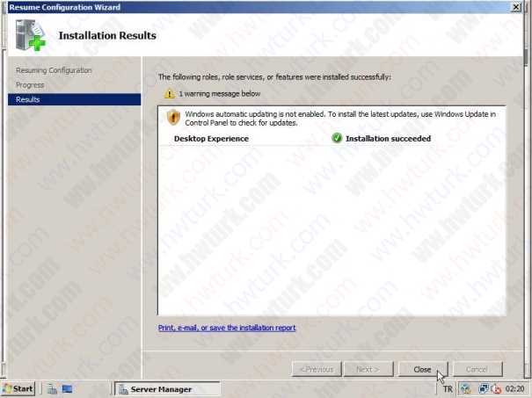Open the Print, e-mail, or save installation report link
Viewport: 532px width, 398px height.
point(227,328)
